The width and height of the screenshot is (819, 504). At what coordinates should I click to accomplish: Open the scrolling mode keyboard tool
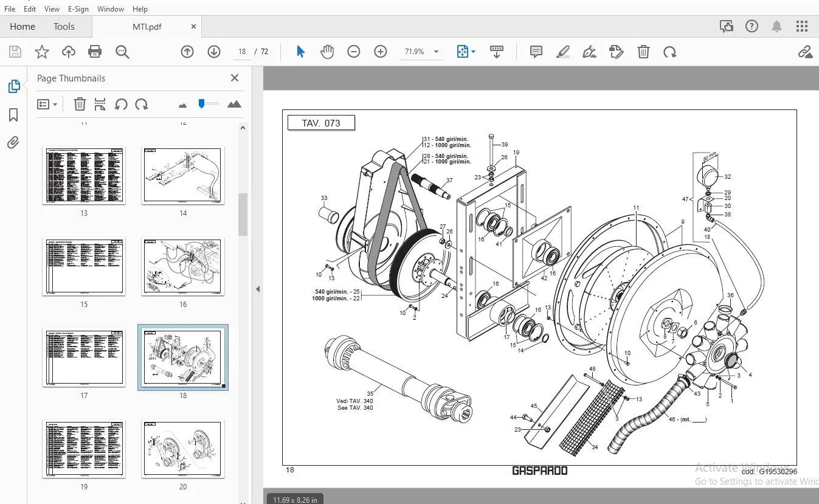coord(496,52)
